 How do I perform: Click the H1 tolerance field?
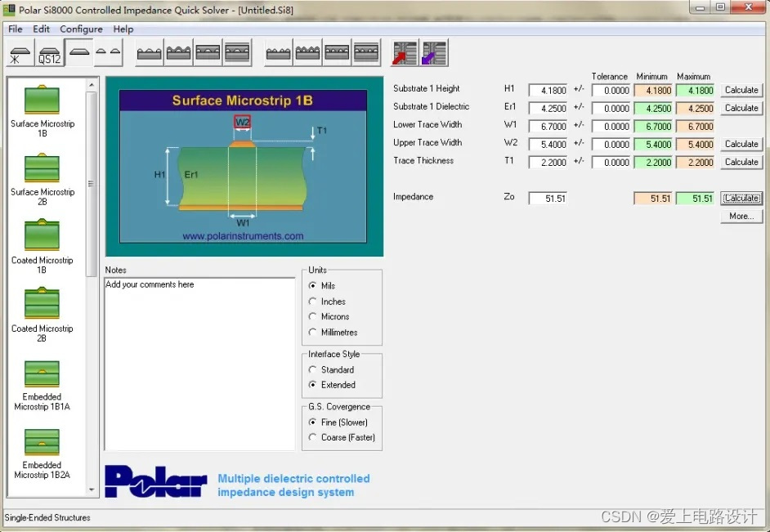tap(611, 91)
